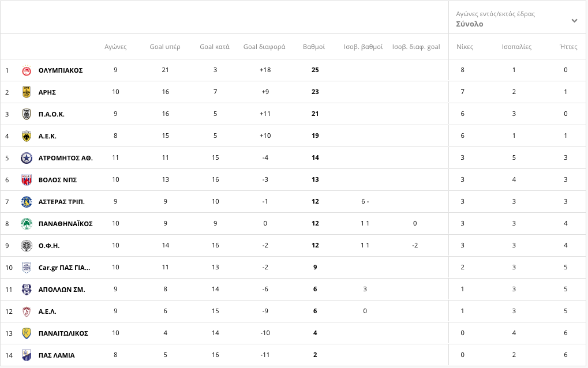588x368 pixels.
Task: Click the Car.gr ΠΑΣ ΓΙΑ... team name
Action: (x=64, y=268)
